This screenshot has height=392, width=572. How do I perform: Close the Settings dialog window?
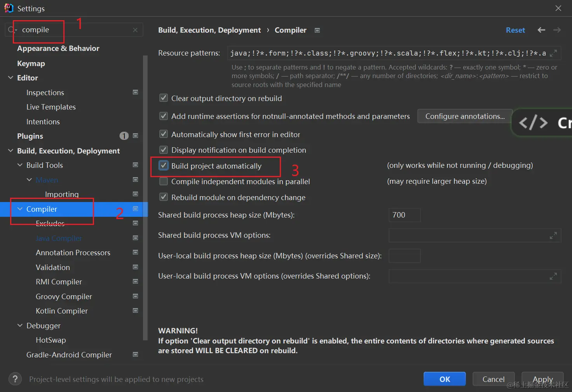tap(558, 8)
